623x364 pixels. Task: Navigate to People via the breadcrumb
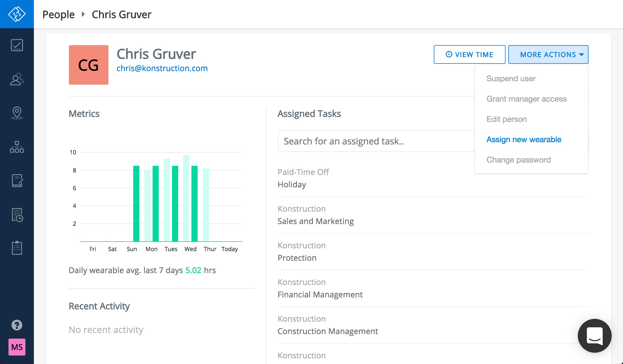(x=58, y=14)
